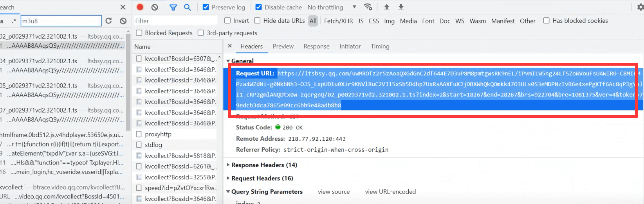Clear the network log
Viewport: 644px width, 204px height.
click(x=155, y=7)
